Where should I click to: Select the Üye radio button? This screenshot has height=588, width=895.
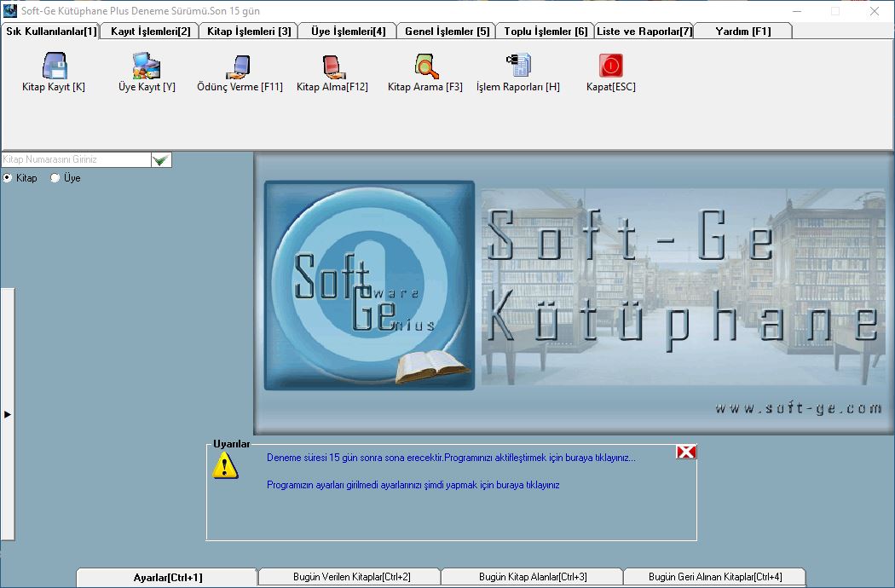[x=55, y=178]
